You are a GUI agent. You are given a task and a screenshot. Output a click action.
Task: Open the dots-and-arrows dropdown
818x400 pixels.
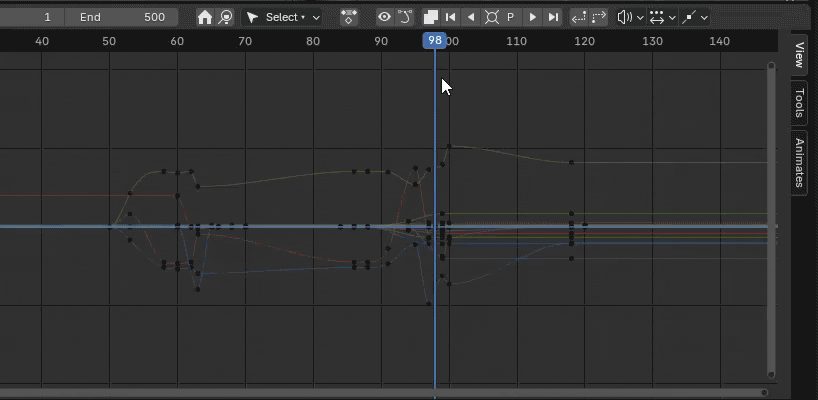click(x=661, y=17)
